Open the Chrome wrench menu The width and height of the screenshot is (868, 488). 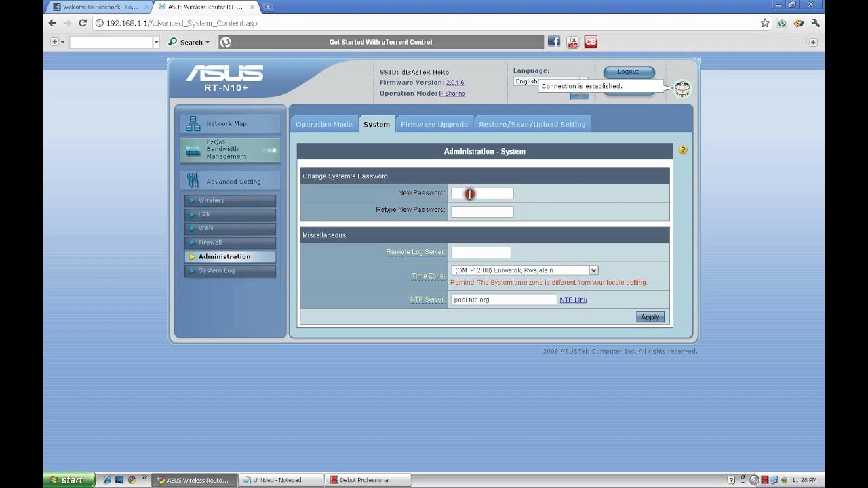pos(815,23)
